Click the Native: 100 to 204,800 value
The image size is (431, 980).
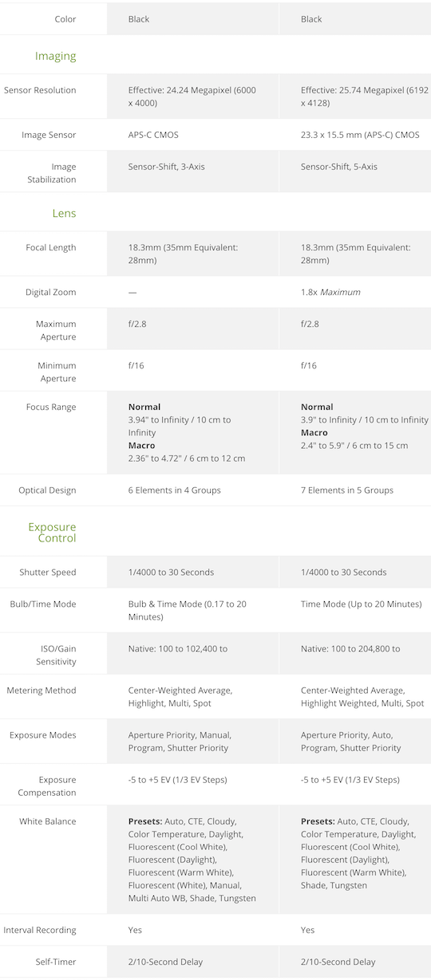350,648
